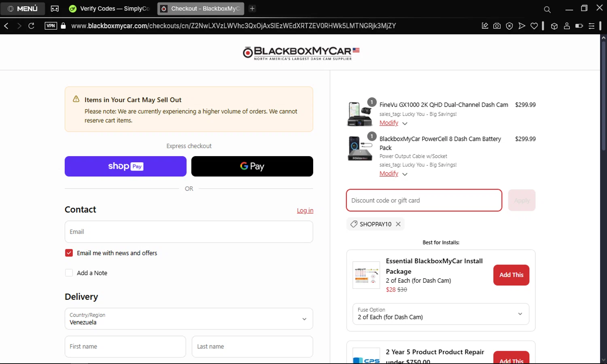This screenshot has height=364, width=607.
Task: Click the padlock site security icon
Action: point(63,26)
